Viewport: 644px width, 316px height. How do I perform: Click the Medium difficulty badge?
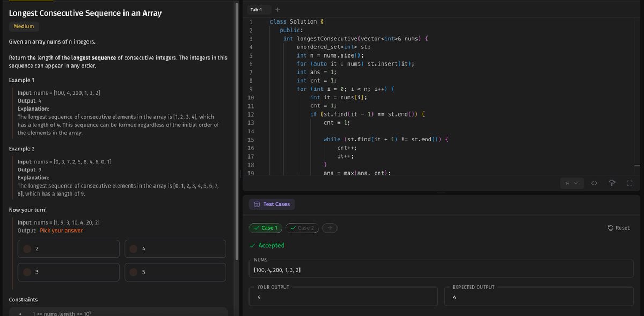(24, 26)
